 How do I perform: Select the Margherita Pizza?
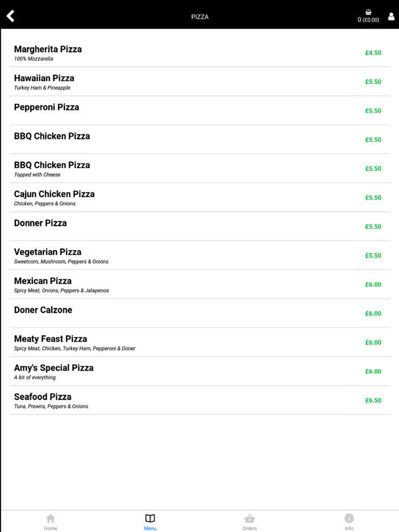point(199,52)
